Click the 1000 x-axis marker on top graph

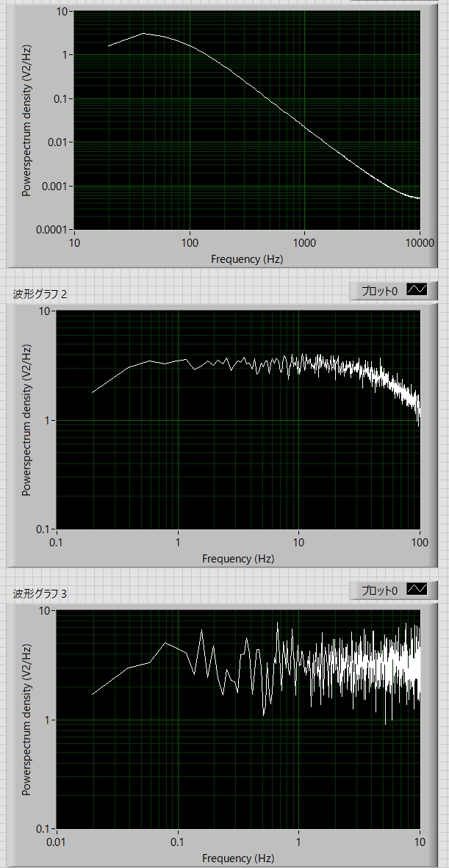click(304, 243)
